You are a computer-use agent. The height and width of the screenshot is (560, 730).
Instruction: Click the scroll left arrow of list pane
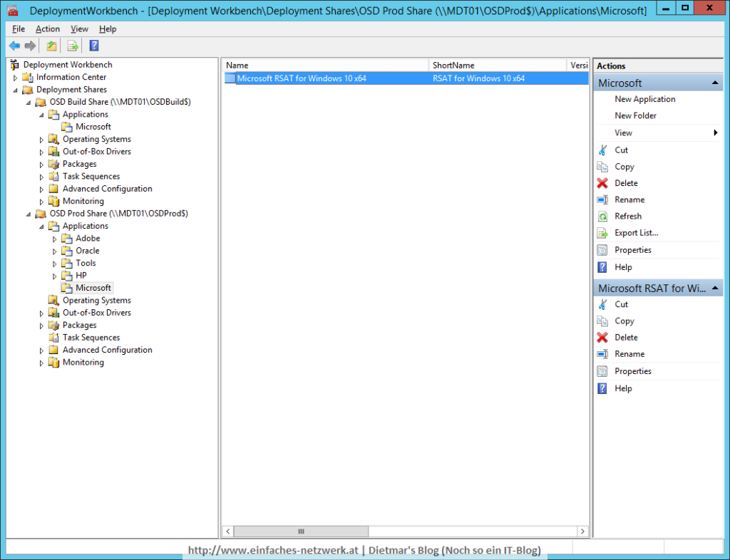(x=228, y=532)
